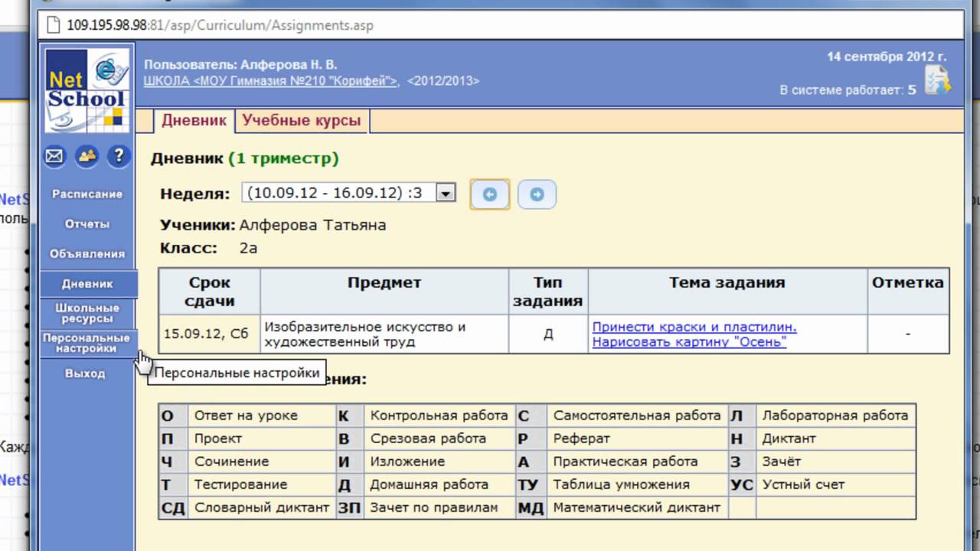Open Школьные ресурсы in the sidebar
This screenshot has height=551, width=980.
pos(87,313)
